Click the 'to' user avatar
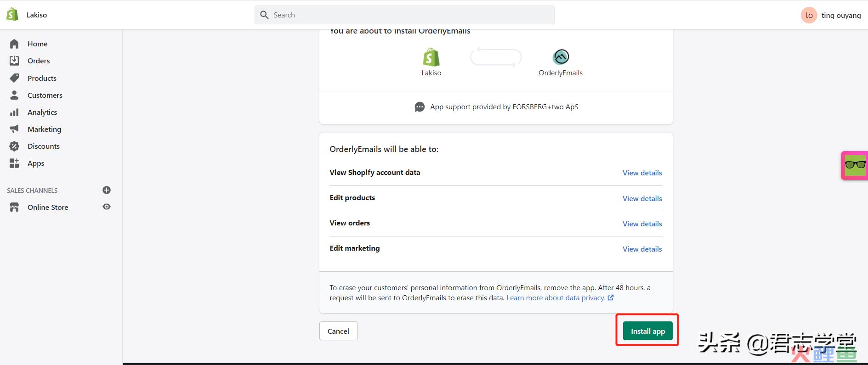The image size is (868, 365). pos(809,15)
